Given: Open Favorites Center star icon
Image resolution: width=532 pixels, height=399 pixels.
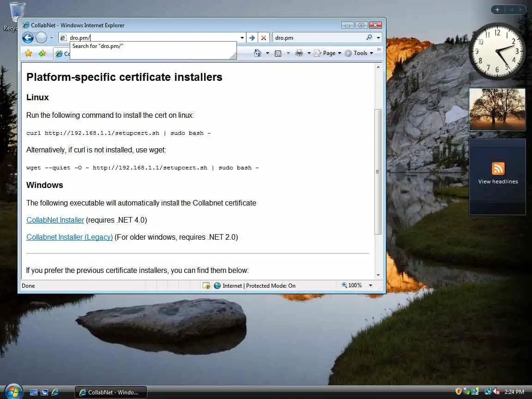Looking at the screenshot, I should click(29, 53).
